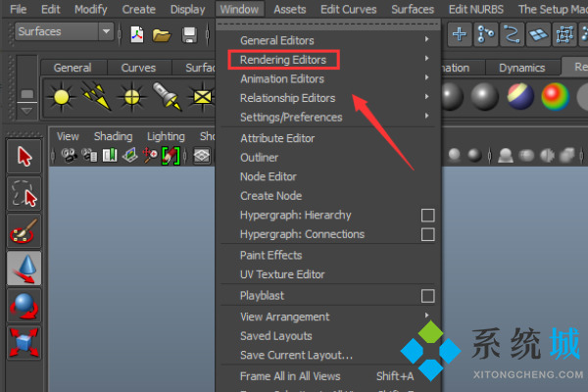Select the arrow Select tool

tap(24, 157)
